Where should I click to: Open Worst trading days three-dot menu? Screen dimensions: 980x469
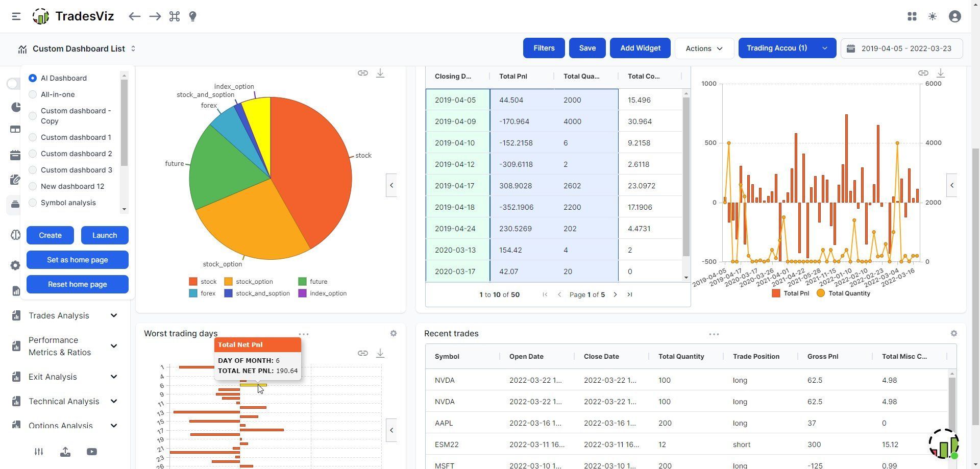pos(304,334)
